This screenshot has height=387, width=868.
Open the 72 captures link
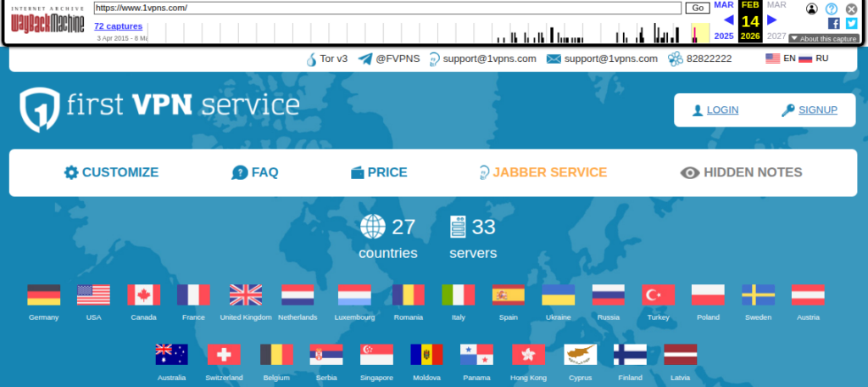pos(118,26)
